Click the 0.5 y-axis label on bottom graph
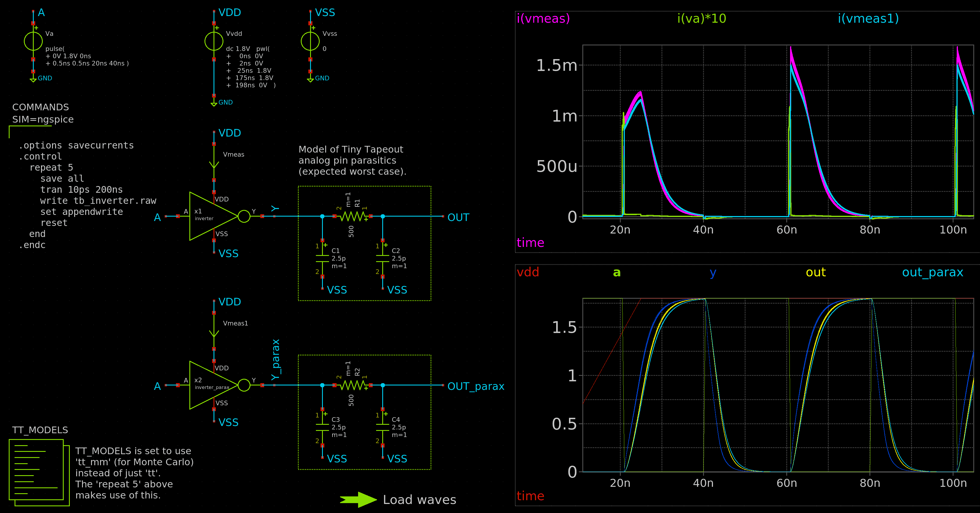Screen dimensions: 980x513 pos(565,424)
